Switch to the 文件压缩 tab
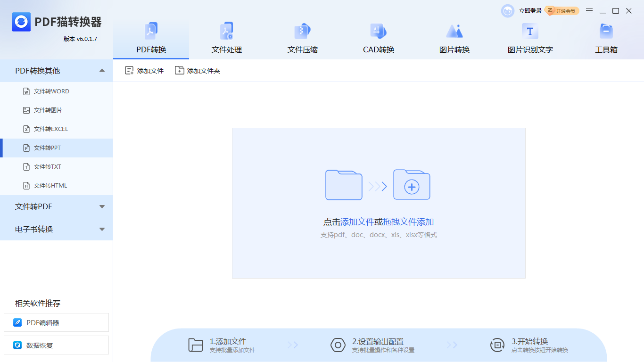Viewport: 644px width, 362px height. (303, 40)
